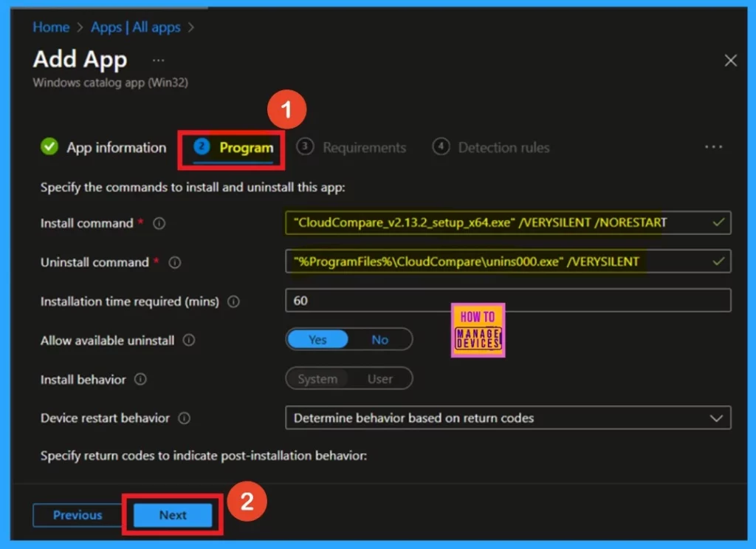The height and width of the screenshot is (549, 756).
Task: Click green checkmark beside App information
Action: pyautogui.click(x=49, y=146)
